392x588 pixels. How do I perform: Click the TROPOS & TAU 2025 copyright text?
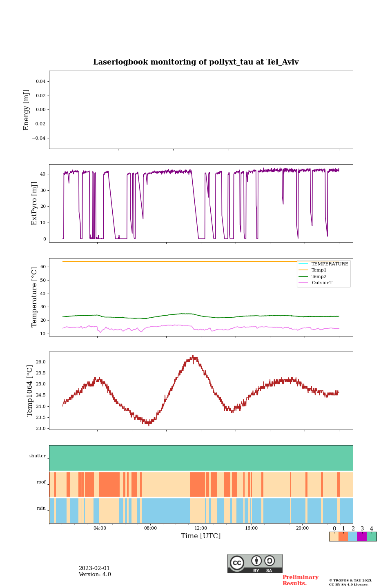351,580
